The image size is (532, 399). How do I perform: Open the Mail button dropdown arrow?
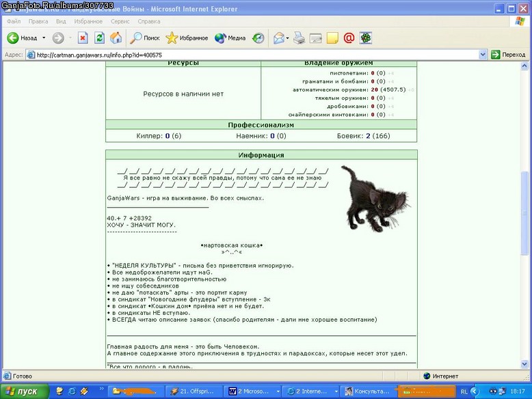(x=287, y=38)
